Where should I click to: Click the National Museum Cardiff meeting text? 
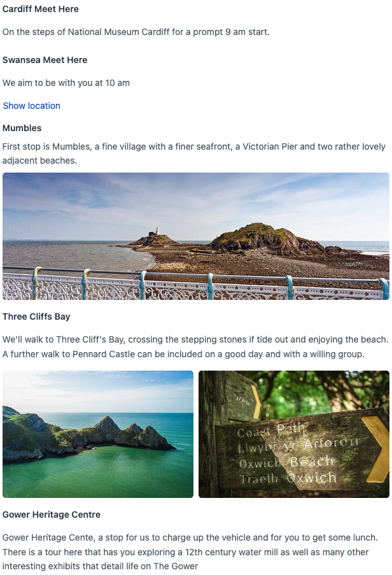pyautogui.click(x=136, y=32)
